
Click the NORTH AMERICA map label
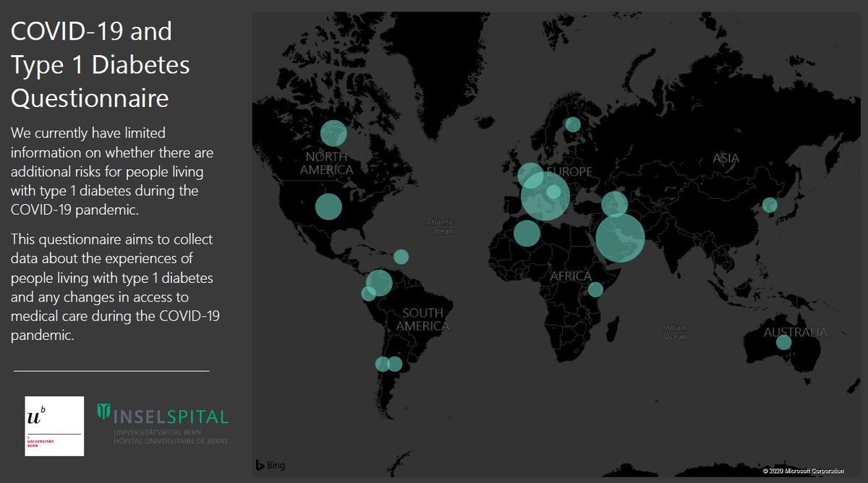coord(327,163)
